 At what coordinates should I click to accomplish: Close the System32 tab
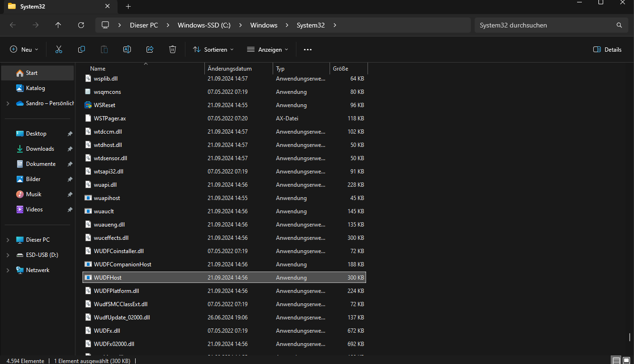tap(108, 7)
